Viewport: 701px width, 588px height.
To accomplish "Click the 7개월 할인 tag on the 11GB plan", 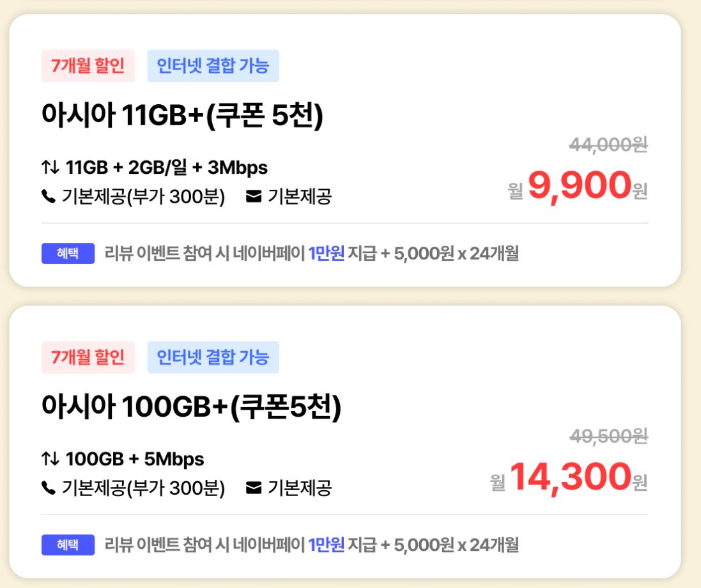I will tap(88, 66).
